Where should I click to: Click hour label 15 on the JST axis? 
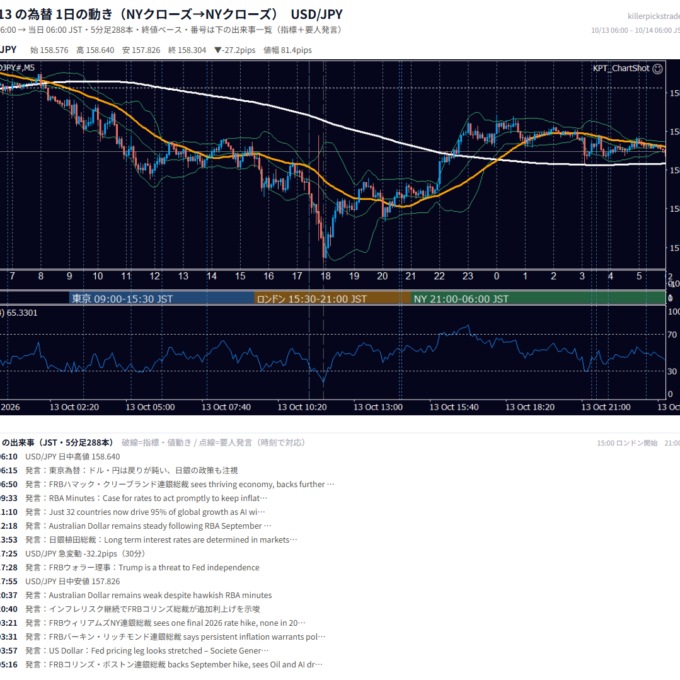pos(240,276)
